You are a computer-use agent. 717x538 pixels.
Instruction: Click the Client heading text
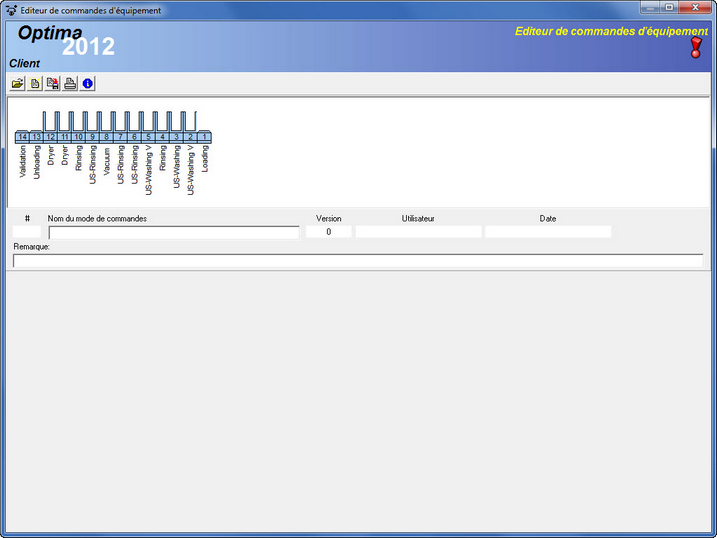[24, 64]
